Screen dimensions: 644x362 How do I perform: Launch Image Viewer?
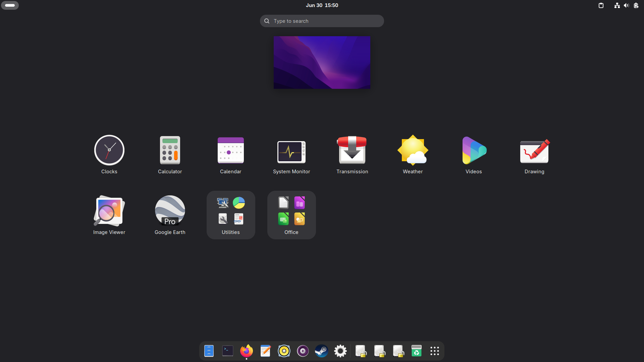[109, 215]
